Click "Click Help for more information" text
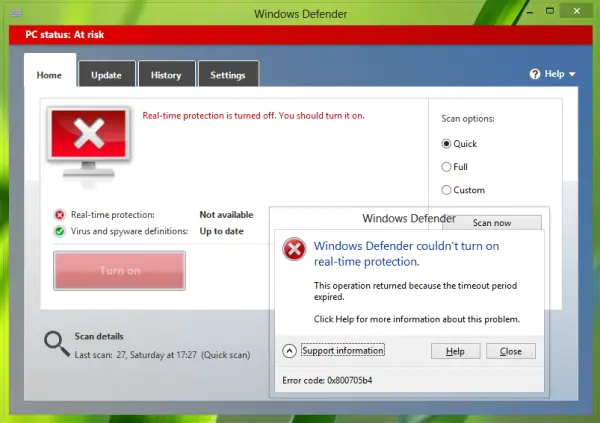This screenshot has width=600, height=423. coord(417,319)
